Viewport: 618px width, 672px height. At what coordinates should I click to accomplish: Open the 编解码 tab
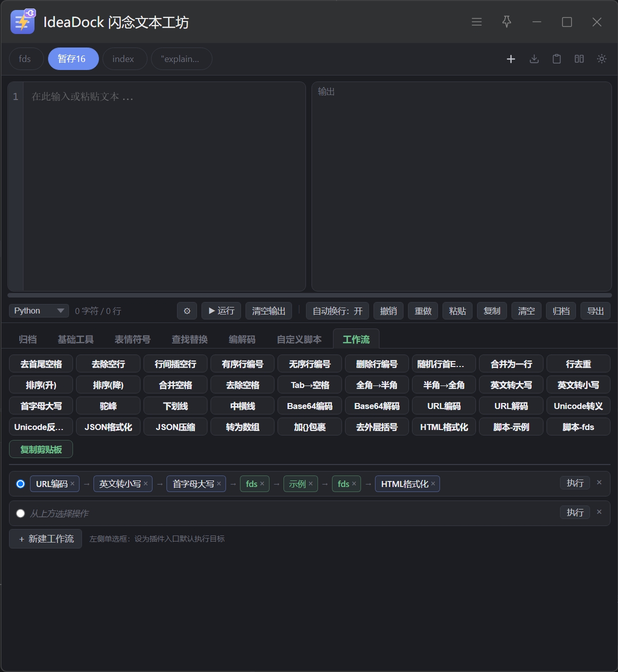[242, 339]
